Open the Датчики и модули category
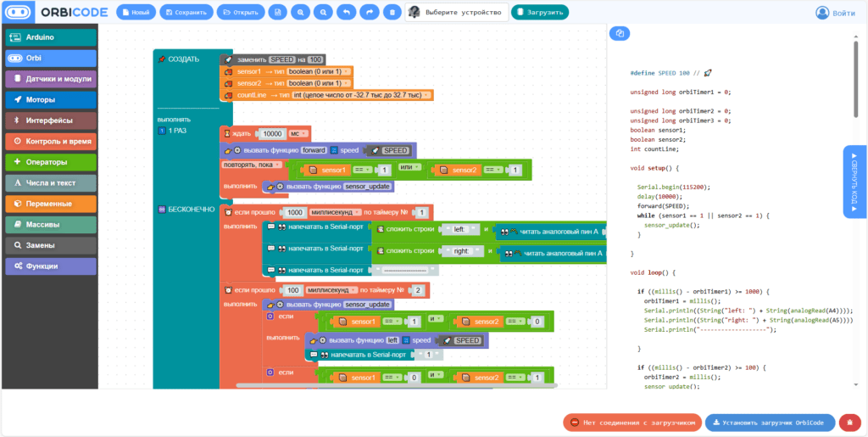 pos(51,79)
